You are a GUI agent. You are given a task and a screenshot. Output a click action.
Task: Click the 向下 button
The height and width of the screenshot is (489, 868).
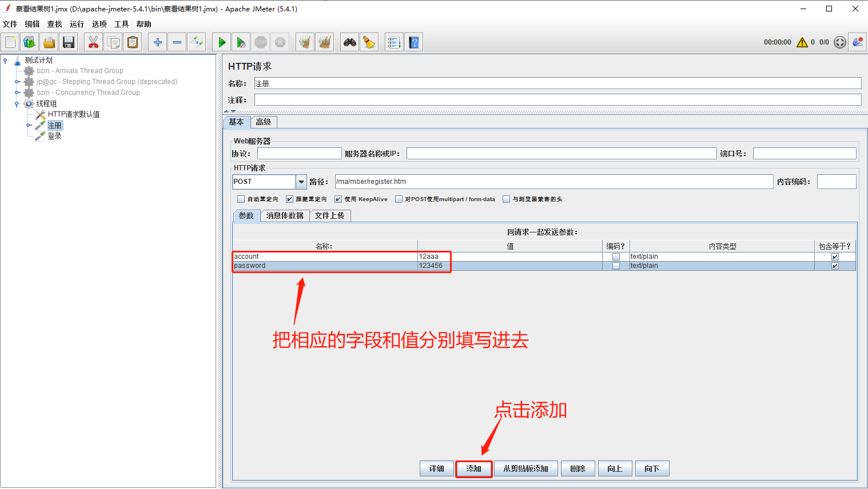point(652,468)
